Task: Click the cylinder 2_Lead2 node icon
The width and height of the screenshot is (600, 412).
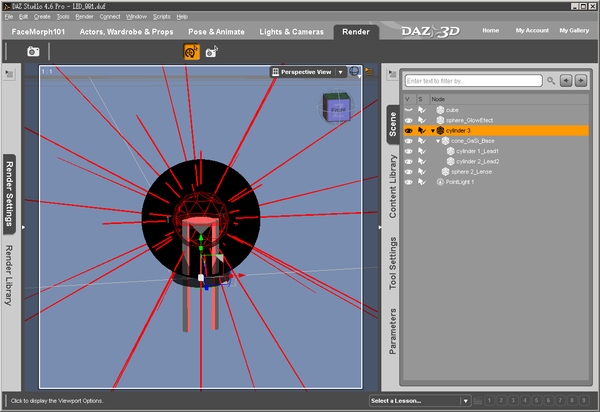Action: tap(451, 162)
